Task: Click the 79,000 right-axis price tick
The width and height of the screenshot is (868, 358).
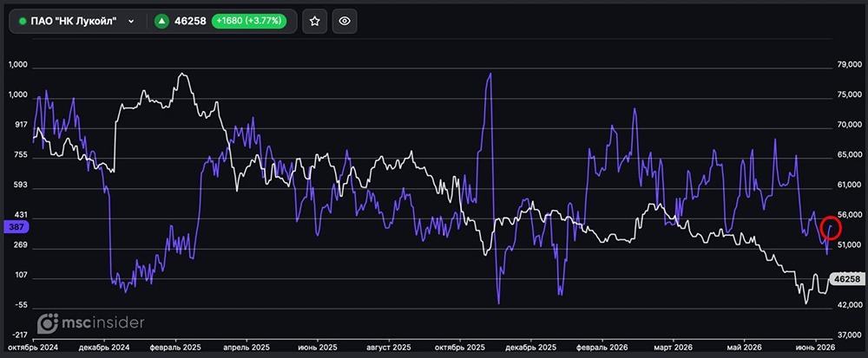Action: 851,67
